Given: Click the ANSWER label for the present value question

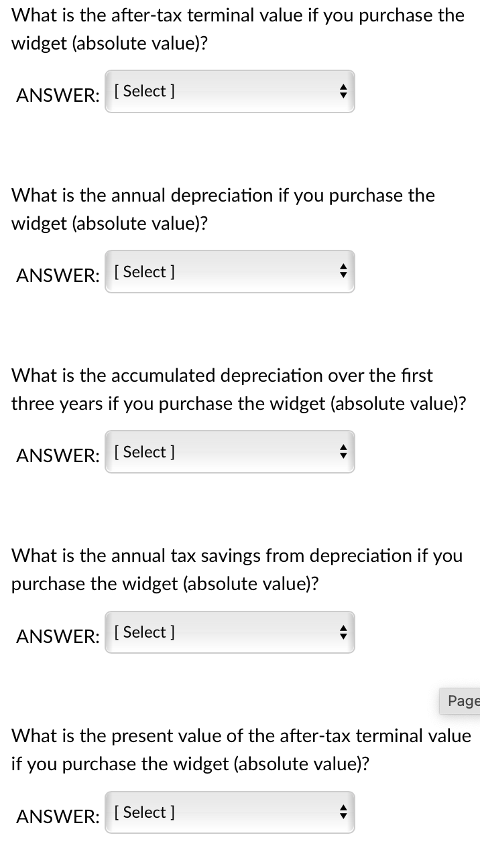Looking at the screenshot, I should [x=58, y=816].
